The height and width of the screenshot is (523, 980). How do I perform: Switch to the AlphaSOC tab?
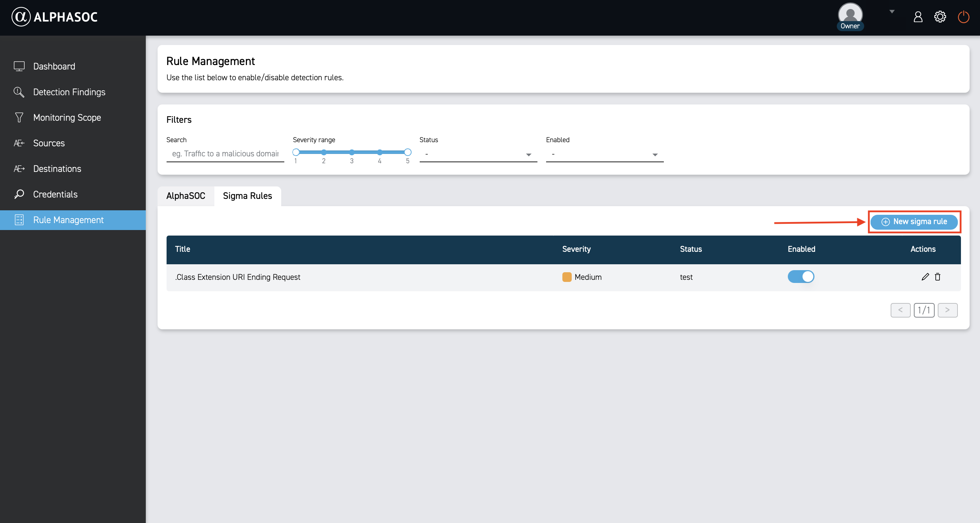(x=186, y=196)
